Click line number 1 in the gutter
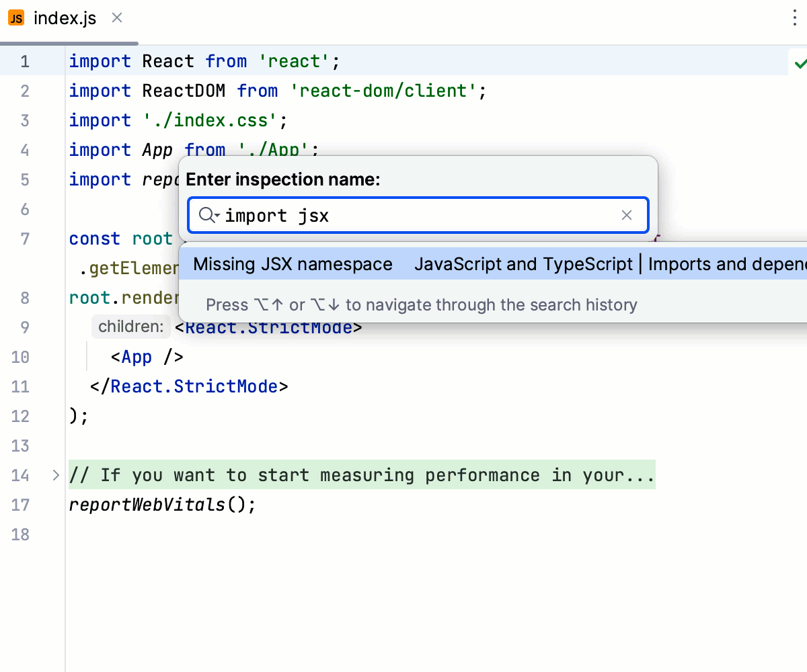Viewport: 807px width, 672px height. pos(24,61)
